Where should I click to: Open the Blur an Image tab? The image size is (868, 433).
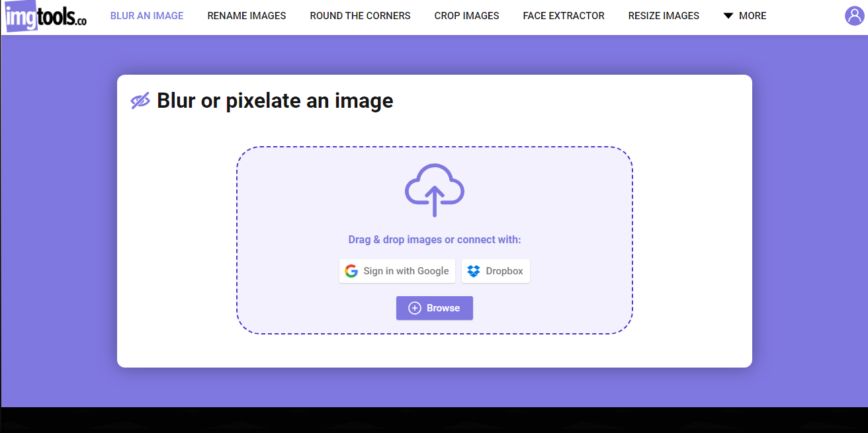click(x=147, y=16)
